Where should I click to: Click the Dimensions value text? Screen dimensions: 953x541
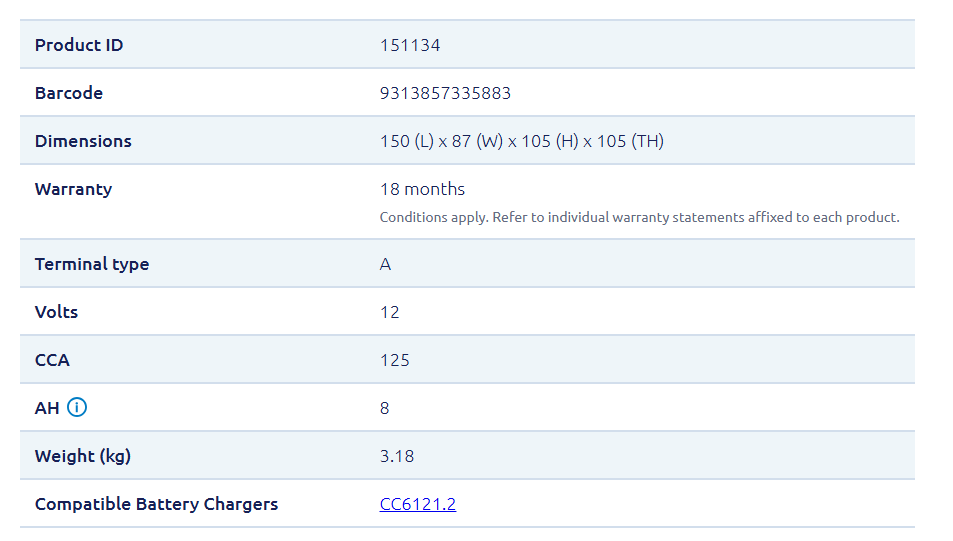pyautogui.click(x=521, y=141)
